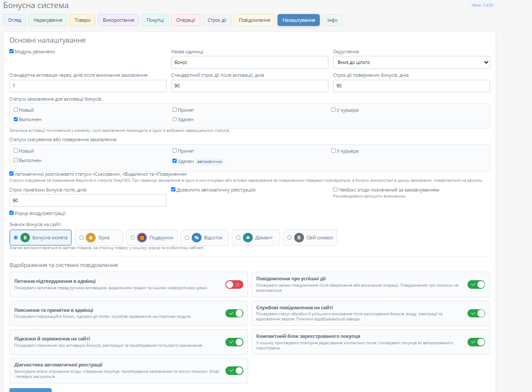Select the Діамант radio option
Viewport: 532px width, 392px height.
[238, 238]
